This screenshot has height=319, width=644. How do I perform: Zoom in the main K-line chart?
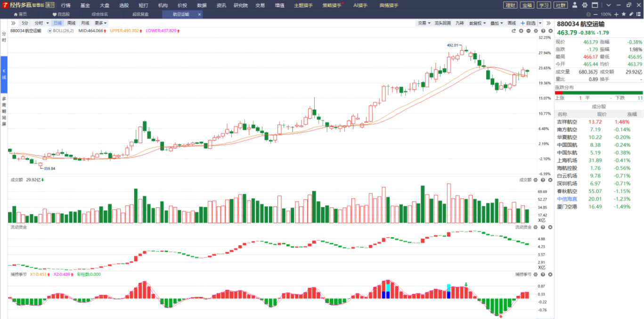[521, 31]
